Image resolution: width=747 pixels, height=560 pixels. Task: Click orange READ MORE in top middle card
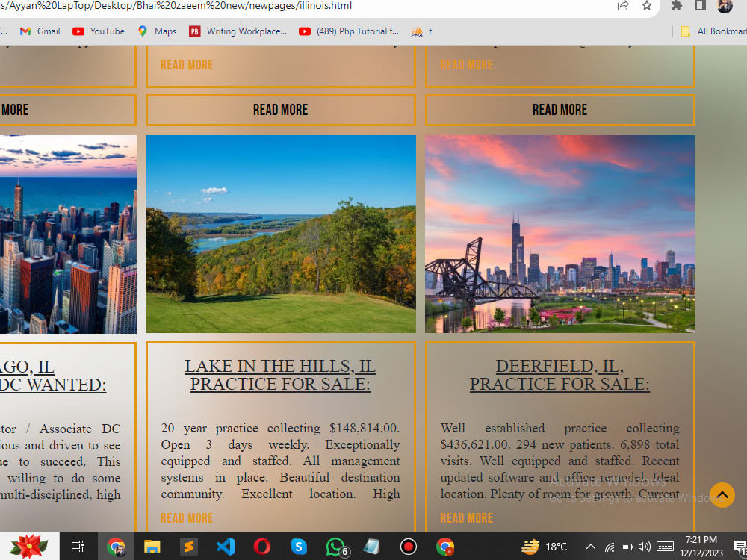[x=187, y=65]
